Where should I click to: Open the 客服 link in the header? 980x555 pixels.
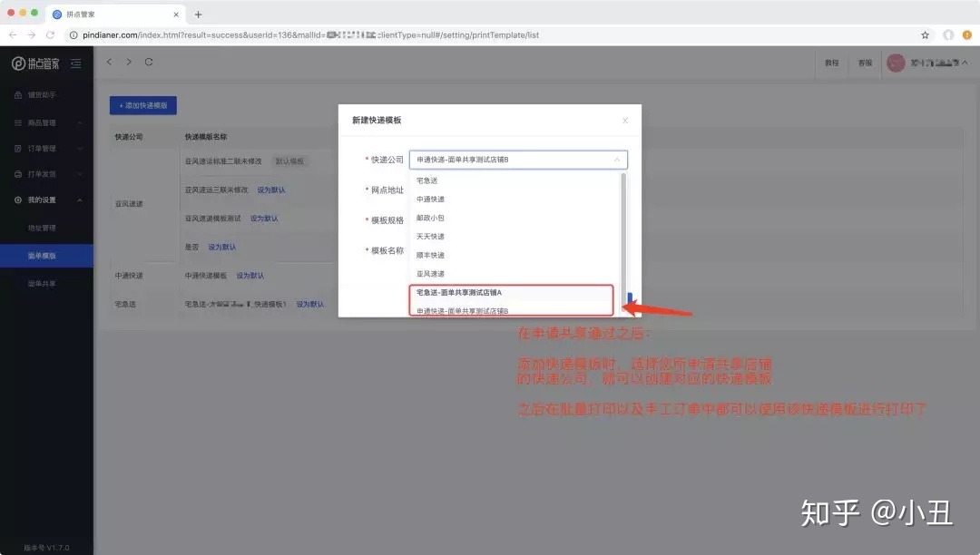865,63
